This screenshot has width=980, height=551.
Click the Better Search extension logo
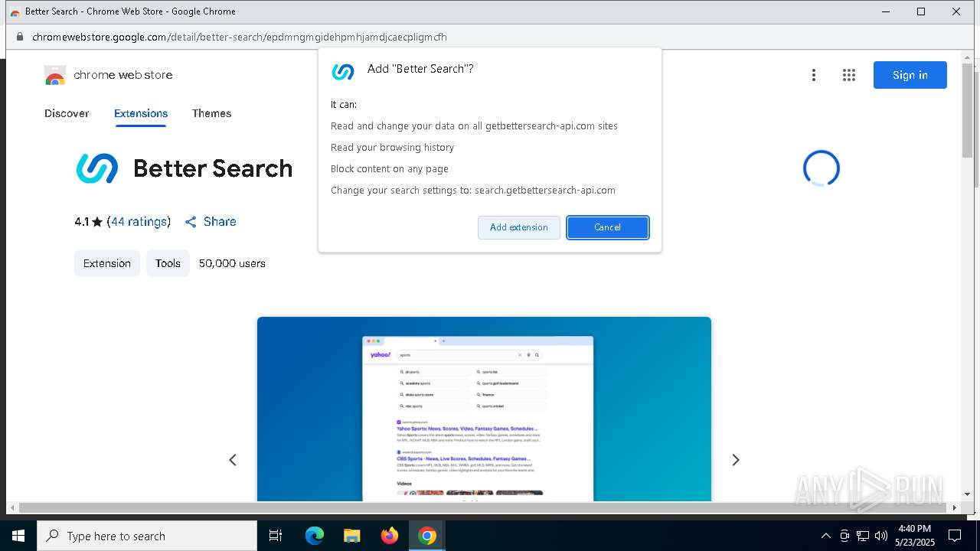pos(97,168)
